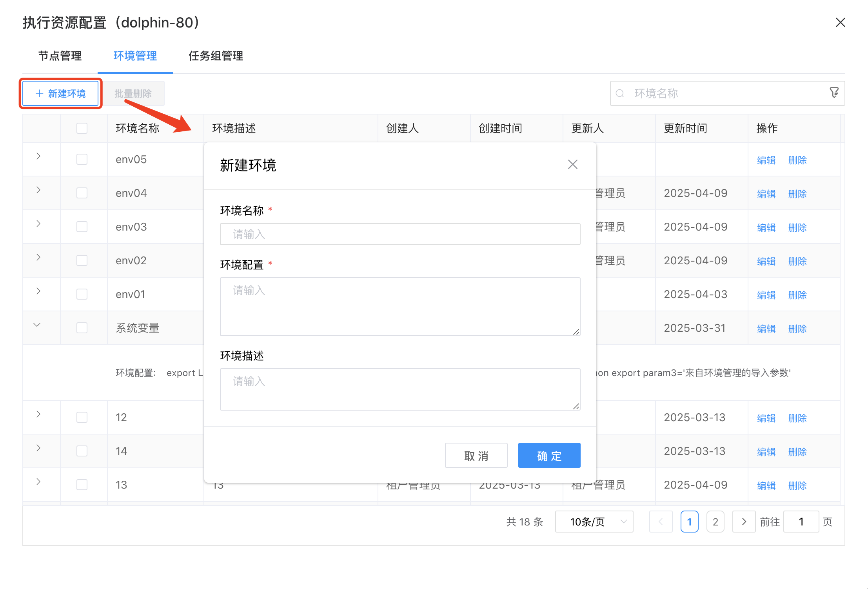Toggle the select-all checkbox in table header
868x589 pixels.
point(82,128)
